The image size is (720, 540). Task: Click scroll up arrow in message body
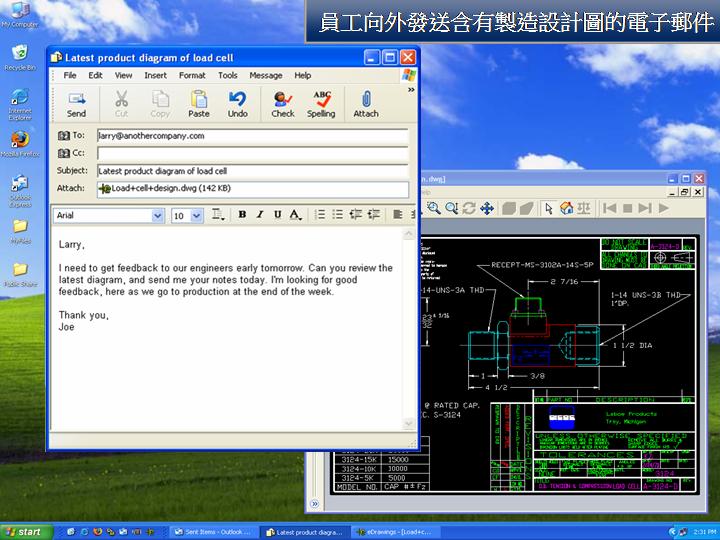pos(409,234)
